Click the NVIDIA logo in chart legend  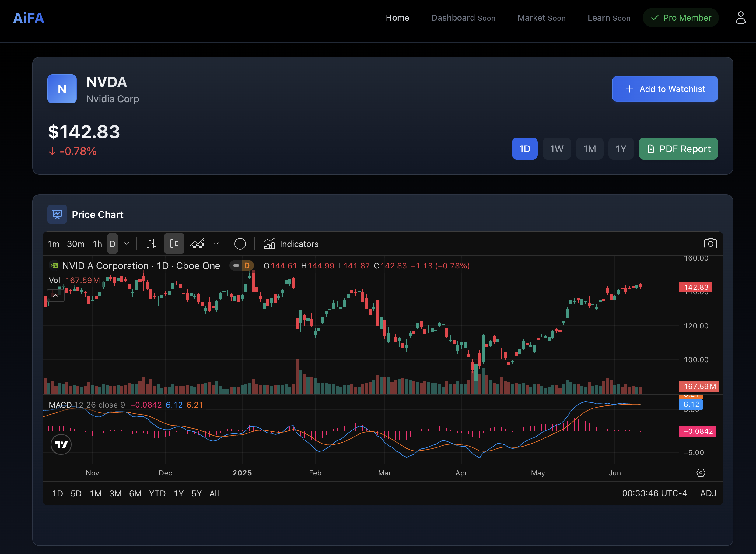[54, 266]
